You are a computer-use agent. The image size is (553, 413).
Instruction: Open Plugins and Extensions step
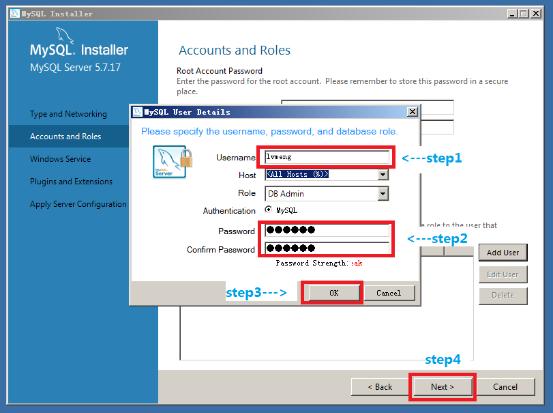tap(71, 181)
